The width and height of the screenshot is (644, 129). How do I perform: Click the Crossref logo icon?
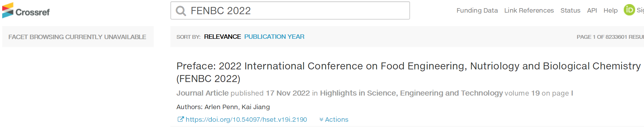pos(8,10)
